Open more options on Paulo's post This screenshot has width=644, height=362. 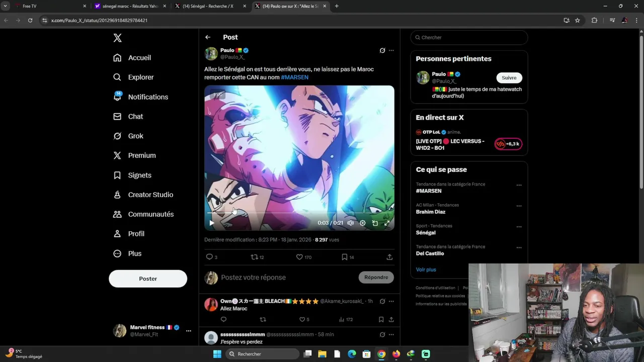[x=391, y=50]
